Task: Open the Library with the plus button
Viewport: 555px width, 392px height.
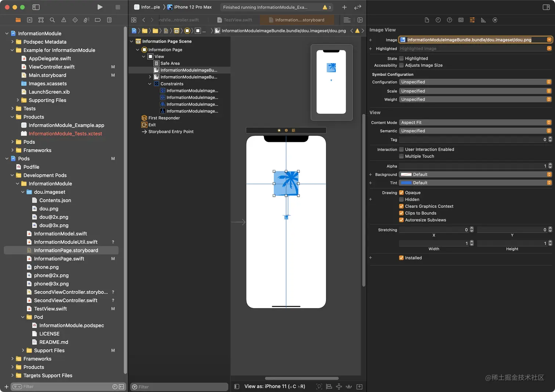Action: [344, 7]
